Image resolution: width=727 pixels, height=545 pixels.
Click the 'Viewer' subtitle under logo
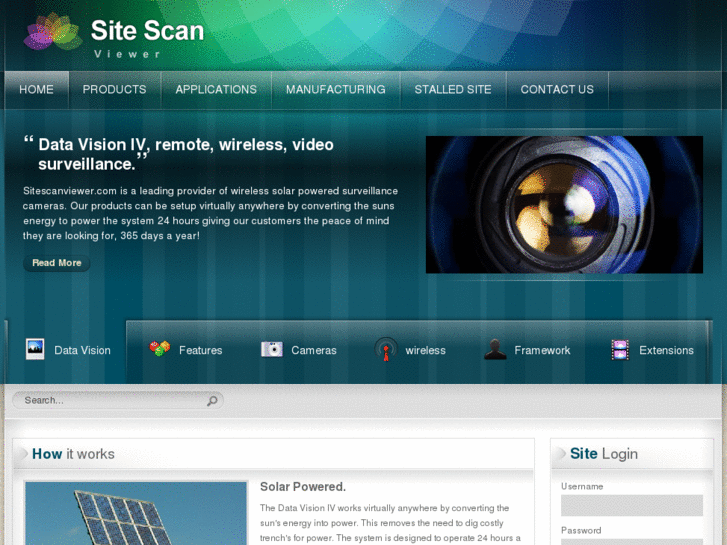(x=127, y=54)
